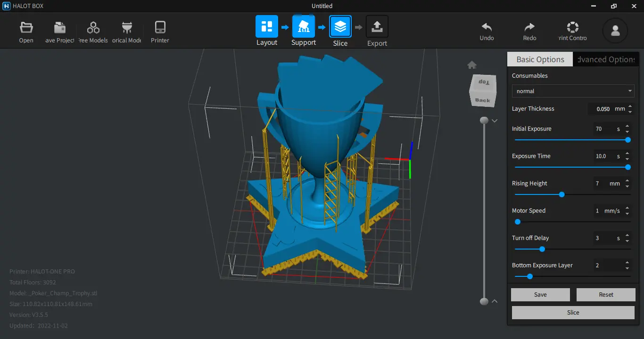Open the Historical Models icon
The image size is (644, 339).
[127, 27]
